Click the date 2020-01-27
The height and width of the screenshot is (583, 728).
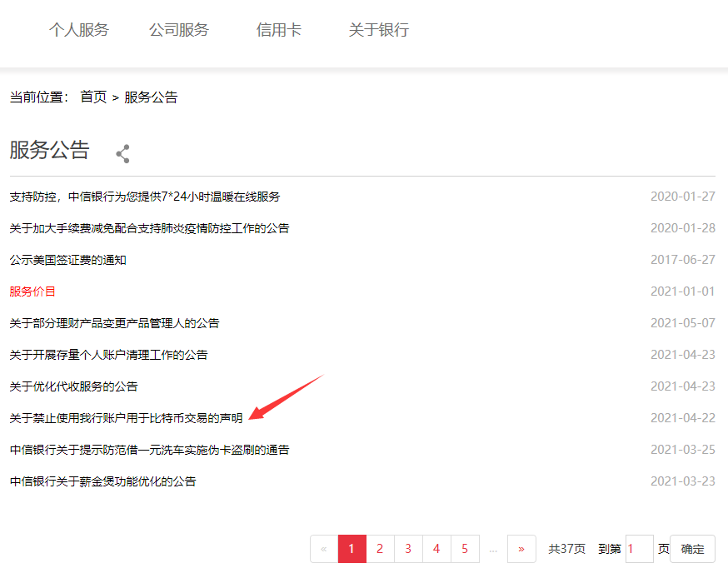click(x=683, y=197)
